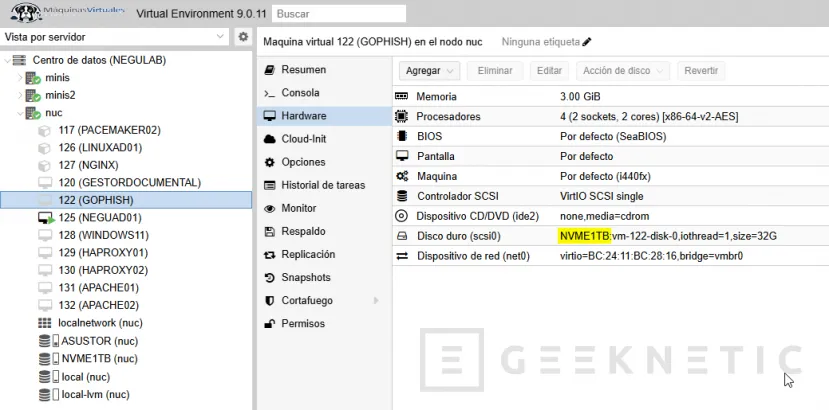829x410 pixels.
Task: Click the CD/DVD disc icon
Action: point(402,216)
